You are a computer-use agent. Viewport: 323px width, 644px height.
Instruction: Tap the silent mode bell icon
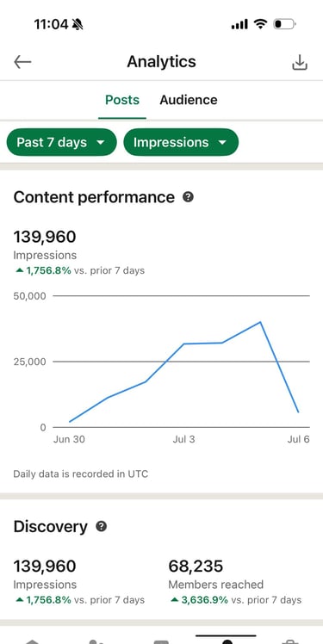point(78,25)
